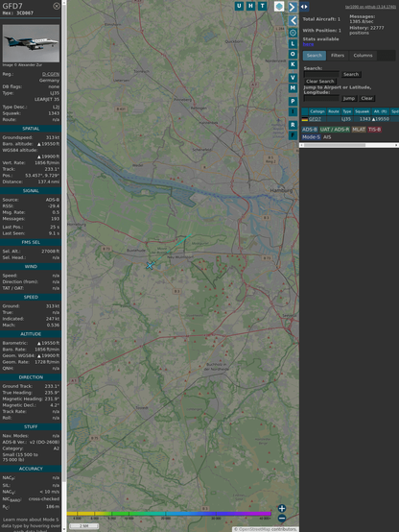The height and width of the screenshot is (532, 399).
Task: Toggle the U map button
Action: tap(239, 6)
